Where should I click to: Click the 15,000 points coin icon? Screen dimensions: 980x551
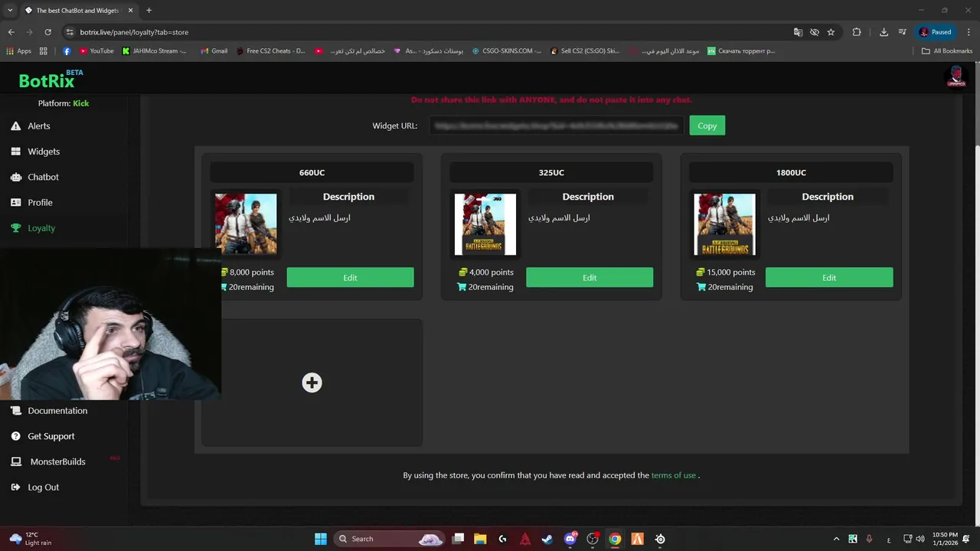[701, 272]
